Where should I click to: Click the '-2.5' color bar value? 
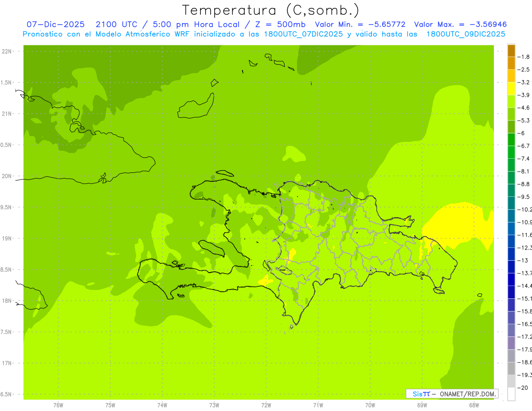tap(524, 70)
